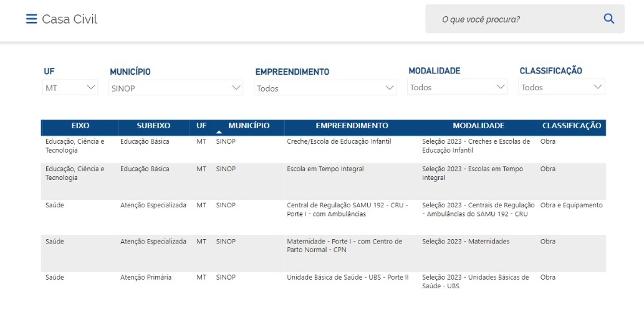Screen dimensions: 644x325
Task: Sort by the SUBEIXO column header
Action: coord(153,126)
